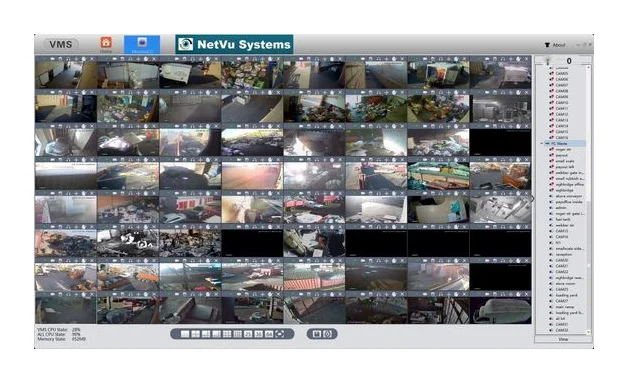Select the 6-camera layout icon
The height and width of the screenshot is (383, 628).
pyautogui.click(x=206, y=334)
